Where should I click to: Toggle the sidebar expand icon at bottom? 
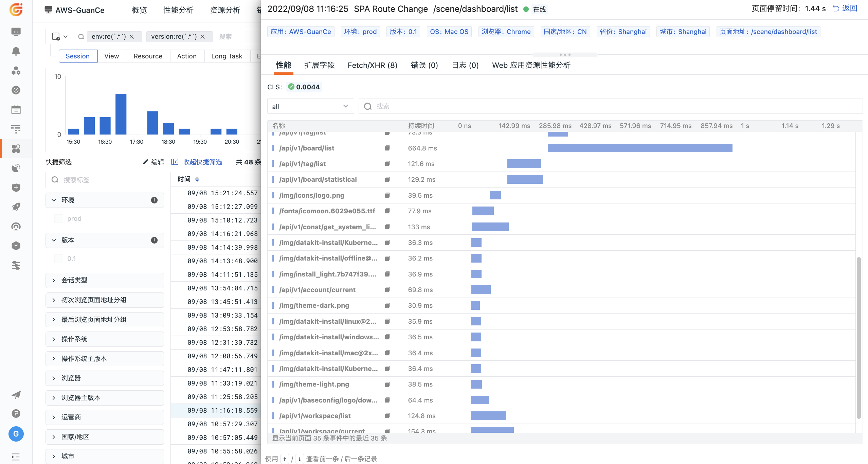coord(16,457)
